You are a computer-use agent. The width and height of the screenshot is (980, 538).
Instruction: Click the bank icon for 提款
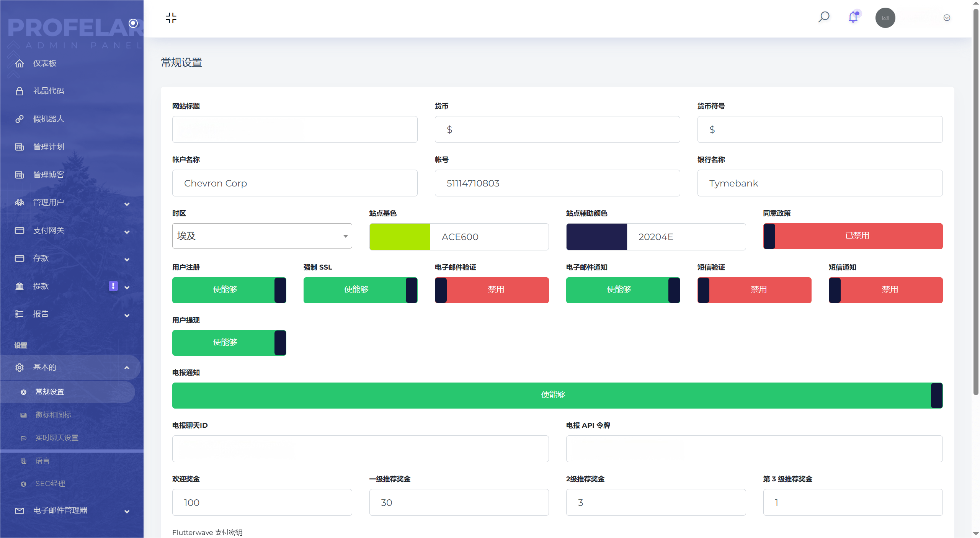pyautogui.click(x=20, y=286)
